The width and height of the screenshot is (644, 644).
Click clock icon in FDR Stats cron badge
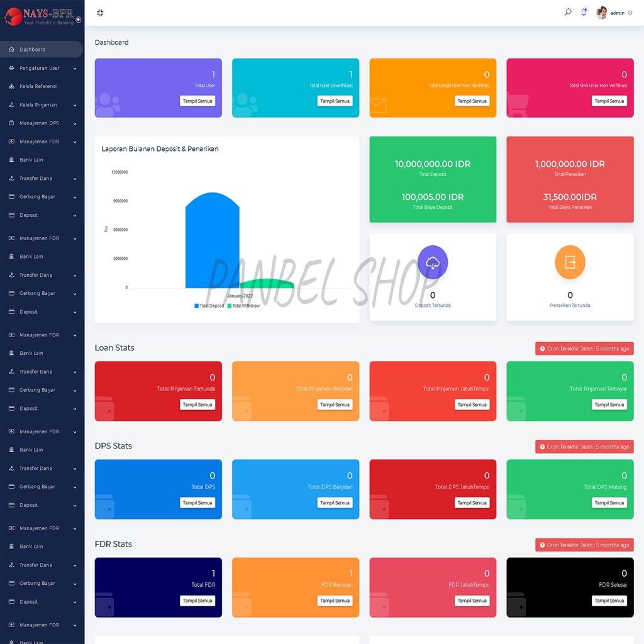point(542,545)
